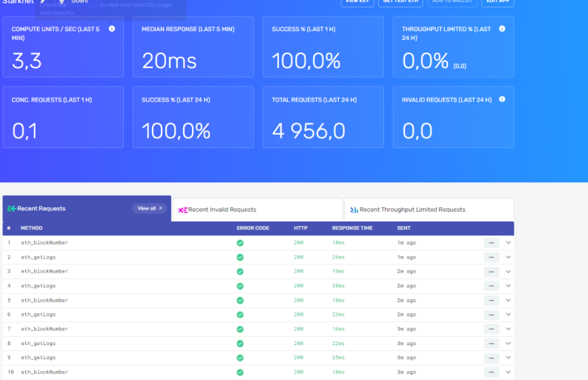Click 100,0% value under Success % (Last 1 H)
The image size is (588, 380).
306,61
